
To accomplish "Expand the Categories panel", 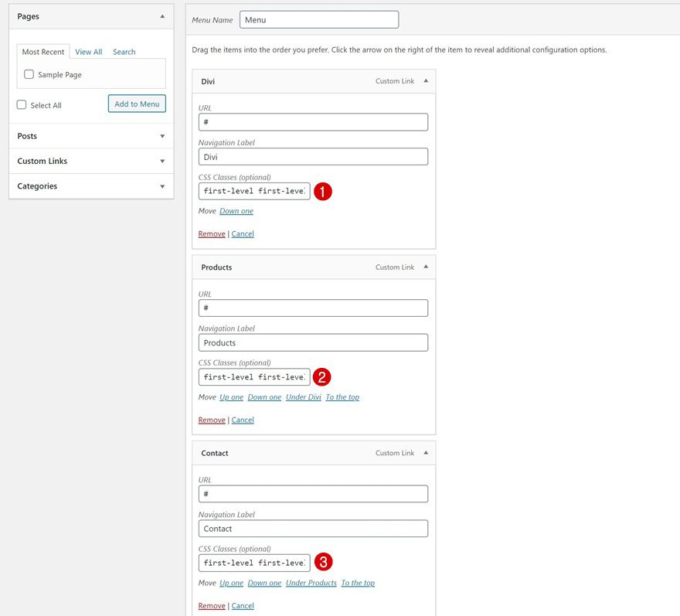I will (x=161, y=185).
